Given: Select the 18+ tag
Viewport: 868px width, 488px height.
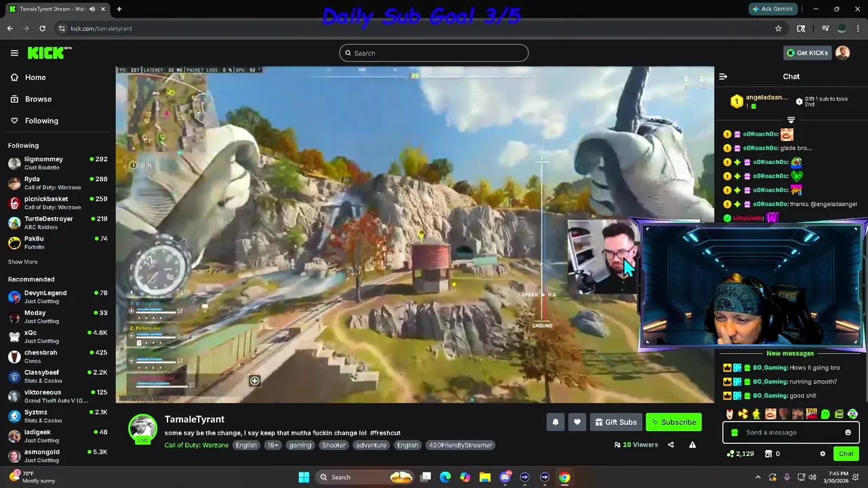Looking at the screenshot, I should [x=273, y=445].
